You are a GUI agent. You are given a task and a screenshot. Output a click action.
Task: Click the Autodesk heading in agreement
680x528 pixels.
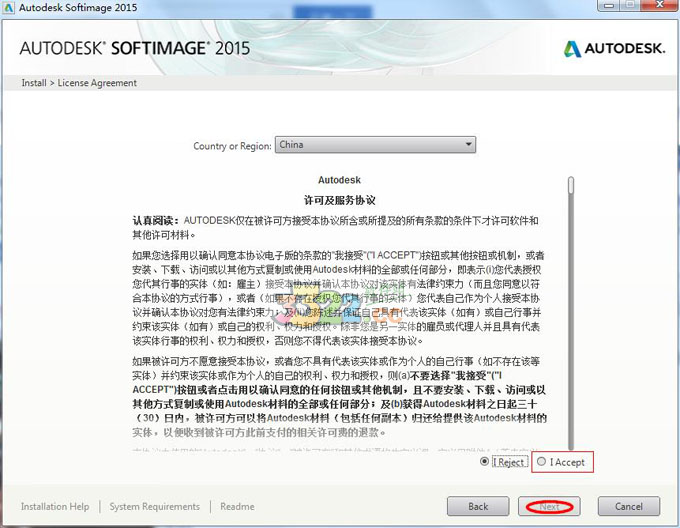[340, 180]
